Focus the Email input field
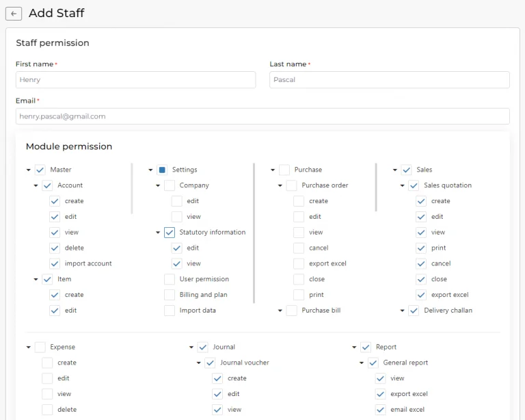 262,116
